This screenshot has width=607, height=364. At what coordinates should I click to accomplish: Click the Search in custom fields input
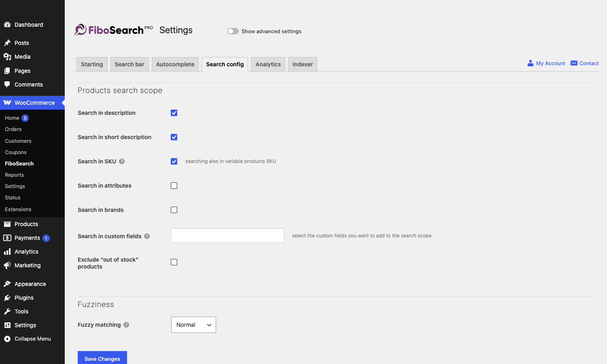pyautogui.click(x=227, y=235)
